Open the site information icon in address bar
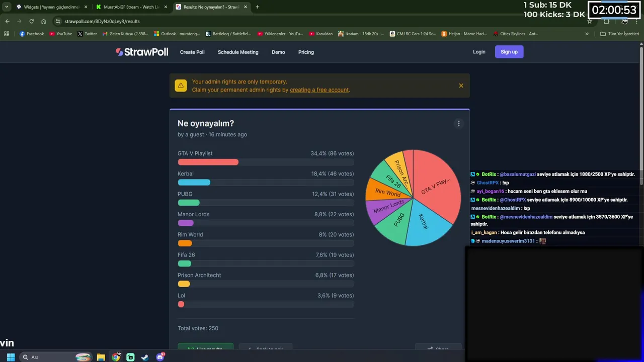 click(x=58, y=21)
